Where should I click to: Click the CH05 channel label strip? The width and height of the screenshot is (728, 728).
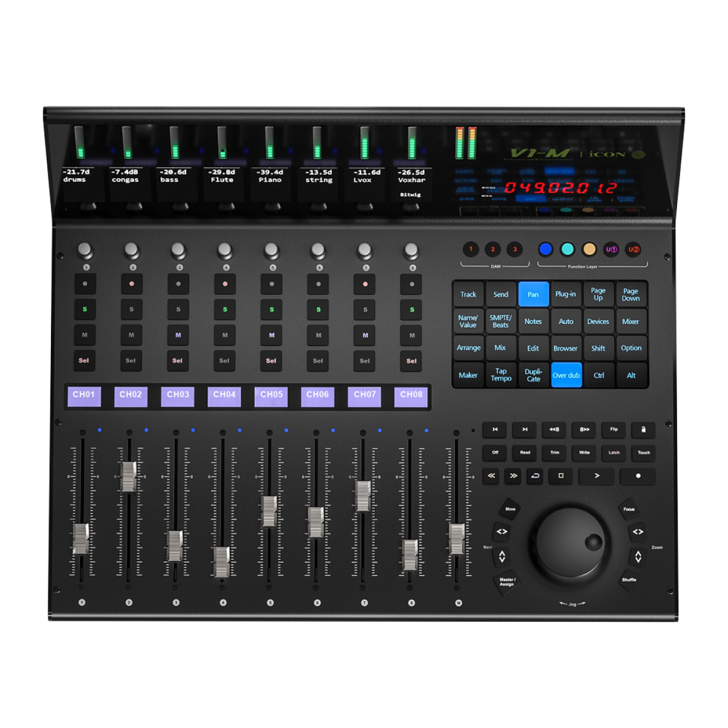pyautogui.click(x=271, y=396)
